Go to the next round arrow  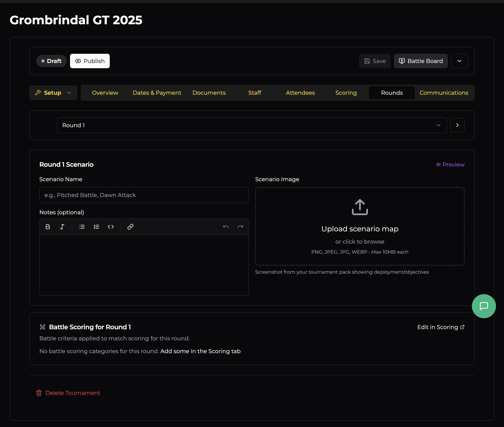pos(457,125)
